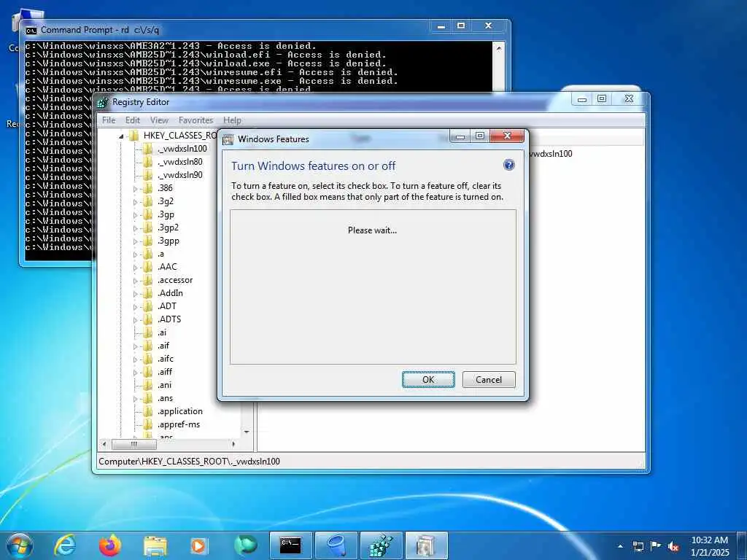Switch to Windows Features taskbar button
Screen dimensions: 747x560
pos(426,545)
